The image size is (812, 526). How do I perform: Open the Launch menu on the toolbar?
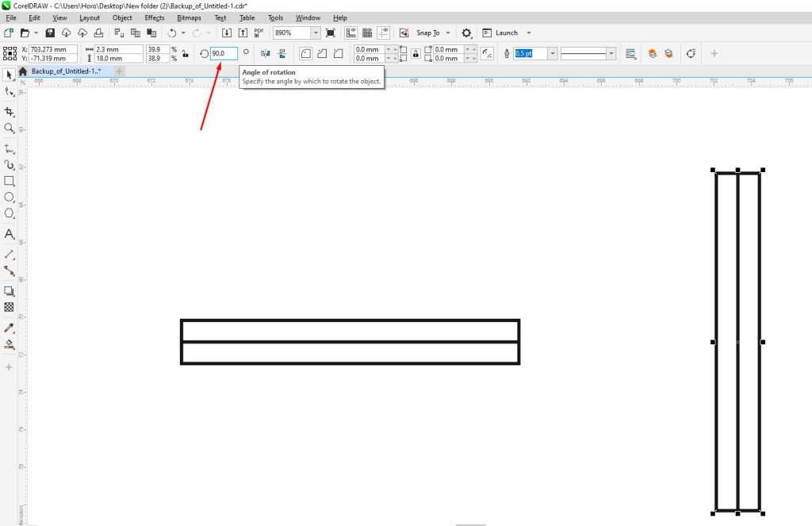tap(505, 33)
